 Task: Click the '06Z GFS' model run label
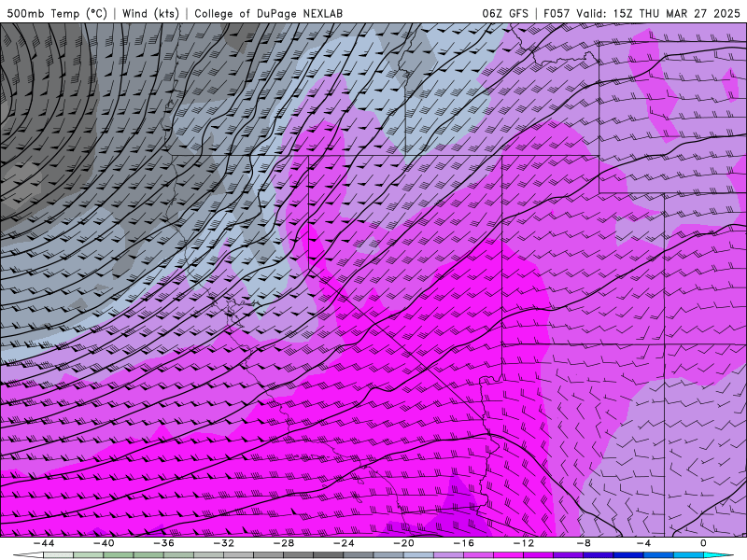(x=505, y=13)
